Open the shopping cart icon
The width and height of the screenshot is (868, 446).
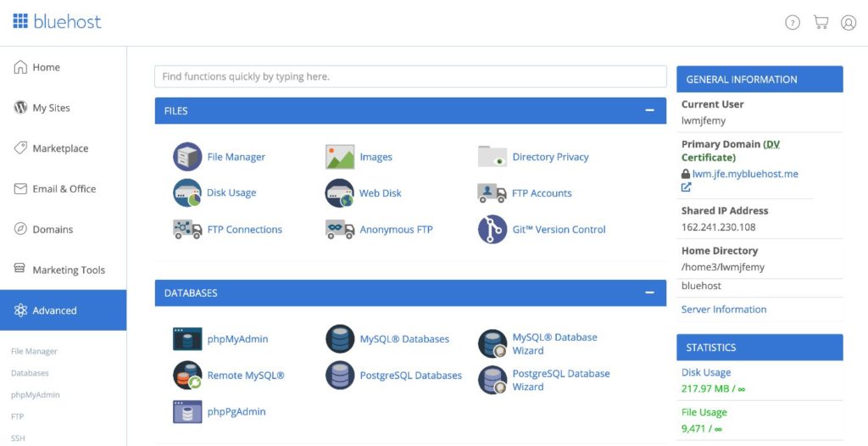[821, 22]
